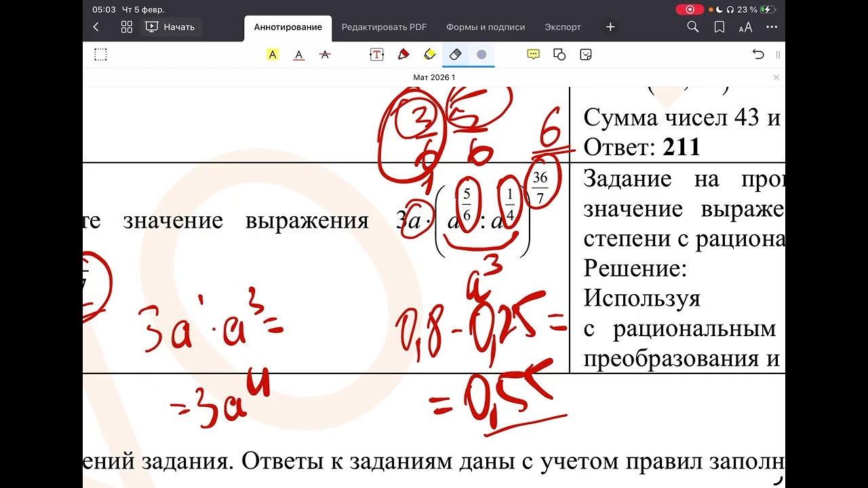Open the Формы и подписи tab

486,27
